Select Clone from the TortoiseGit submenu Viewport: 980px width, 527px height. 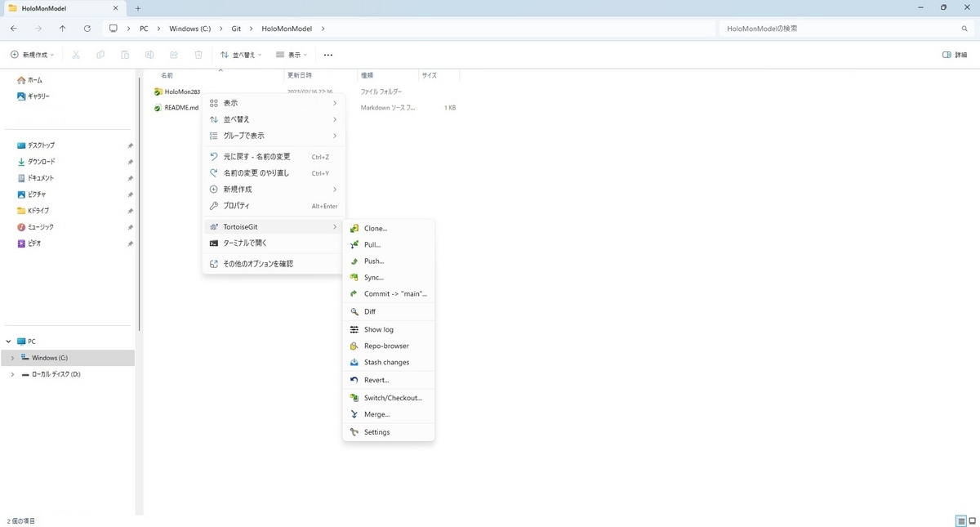[x=374, y=228]
